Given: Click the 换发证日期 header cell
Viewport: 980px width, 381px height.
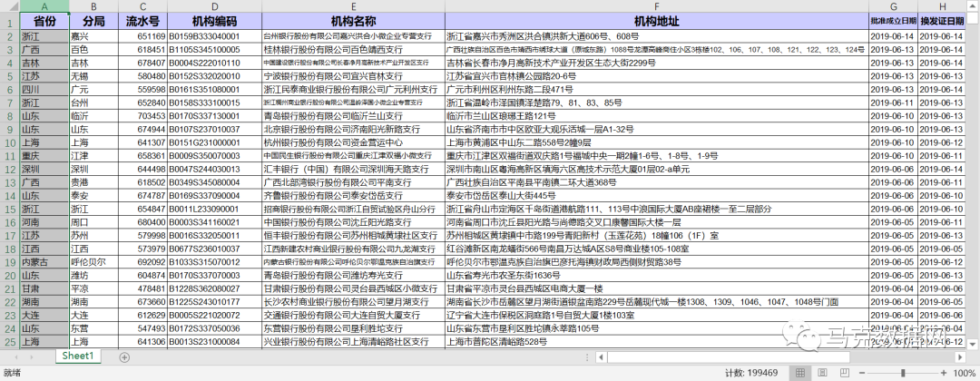Looking at the screenshot, I should pyautogui.click(x=942, y=21).
